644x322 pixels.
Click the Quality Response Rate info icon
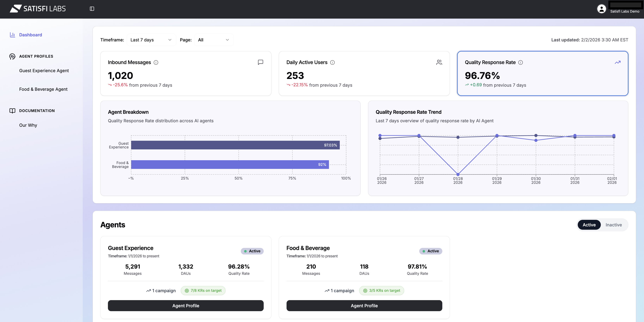pyautogui.click(x=521, y=62)
